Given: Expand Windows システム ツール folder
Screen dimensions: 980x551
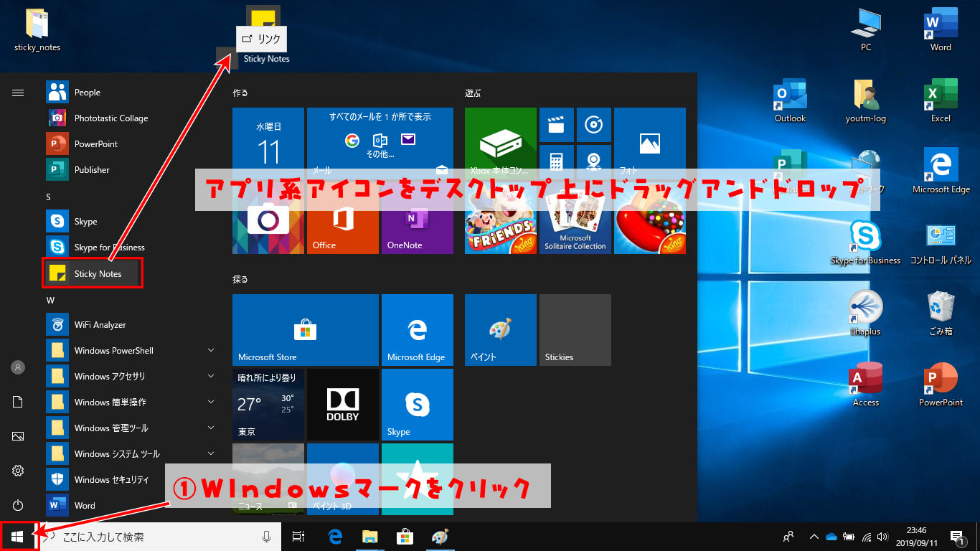Looking at the screenshot, I should click(x=131, y=454).
